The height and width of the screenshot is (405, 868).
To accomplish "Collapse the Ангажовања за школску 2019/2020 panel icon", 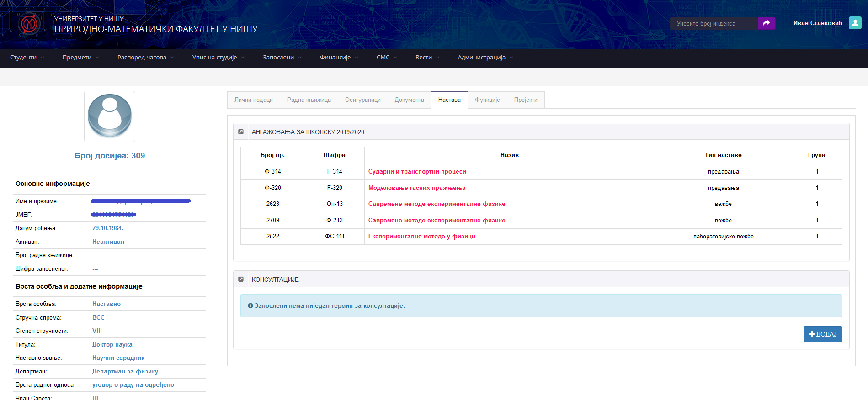I will tap(241, 132).
